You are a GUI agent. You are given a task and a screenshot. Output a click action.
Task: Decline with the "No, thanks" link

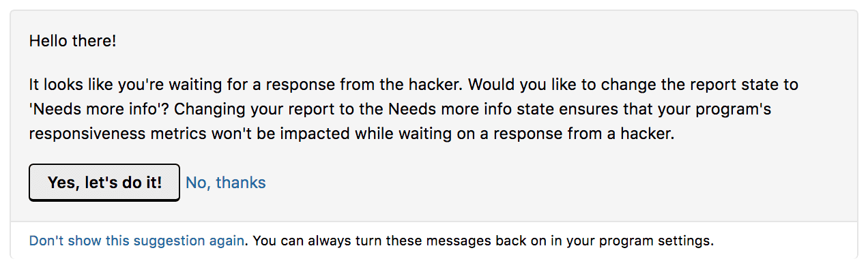coord(226,183)
